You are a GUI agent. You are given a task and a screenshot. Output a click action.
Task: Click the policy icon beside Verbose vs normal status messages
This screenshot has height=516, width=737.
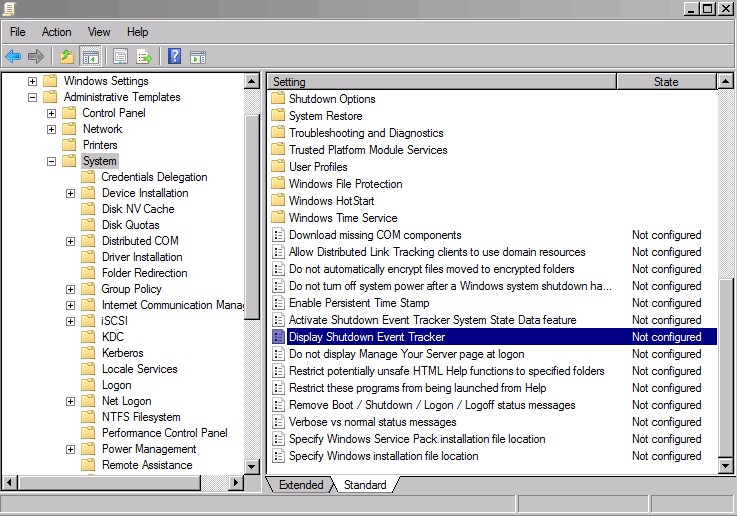[278, 422]
